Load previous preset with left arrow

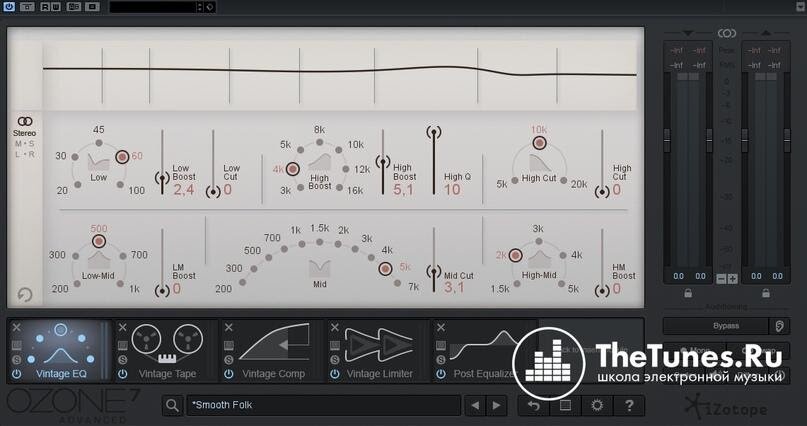475,405
